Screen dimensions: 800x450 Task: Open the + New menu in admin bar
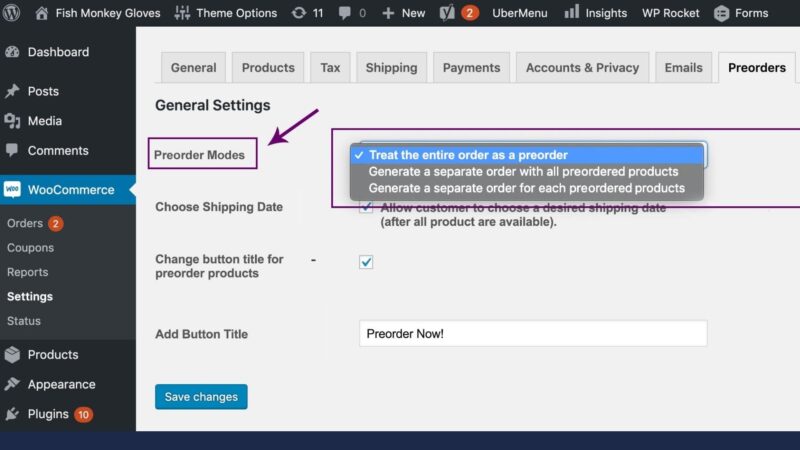pyautogui.click(x=404, y=13)
